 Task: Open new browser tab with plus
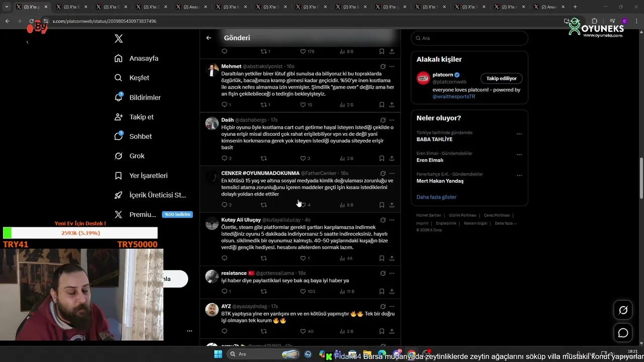[575, 7]
